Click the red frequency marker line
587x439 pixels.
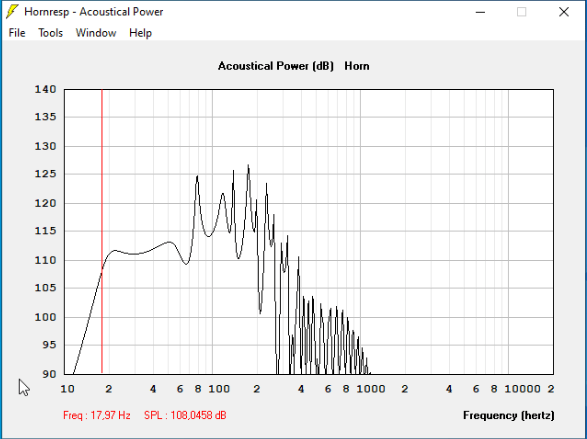pyautogui.click(x=102, y=231)
